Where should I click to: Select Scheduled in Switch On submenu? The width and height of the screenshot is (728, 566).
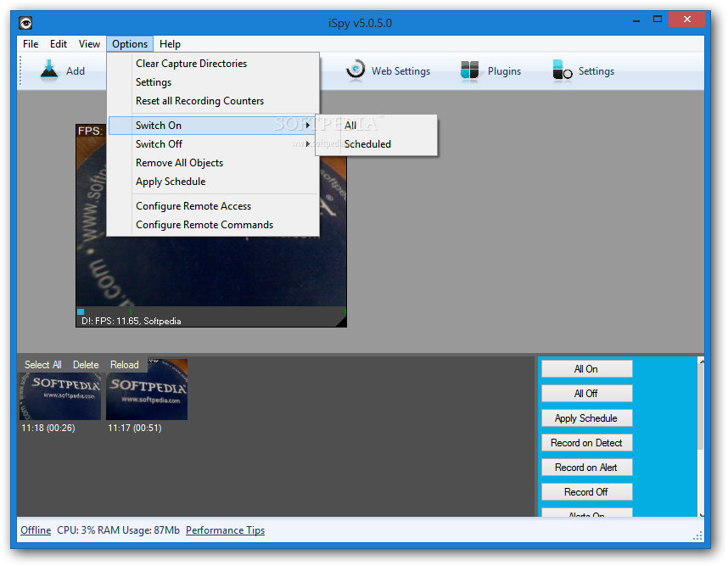click(x=376, y=144)
